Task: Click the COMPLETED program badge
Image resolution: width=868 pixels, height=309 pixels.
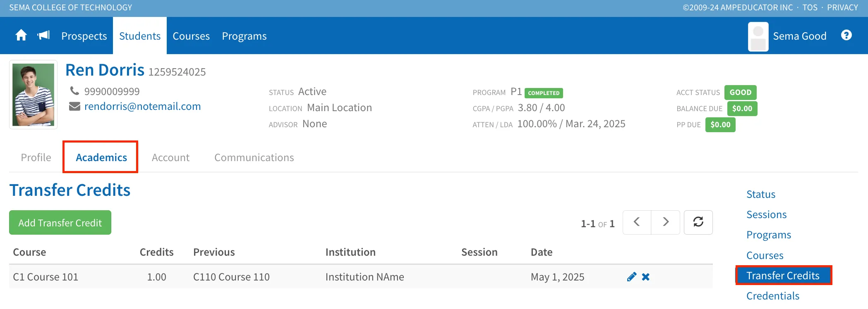Action: tap(544, 93)
